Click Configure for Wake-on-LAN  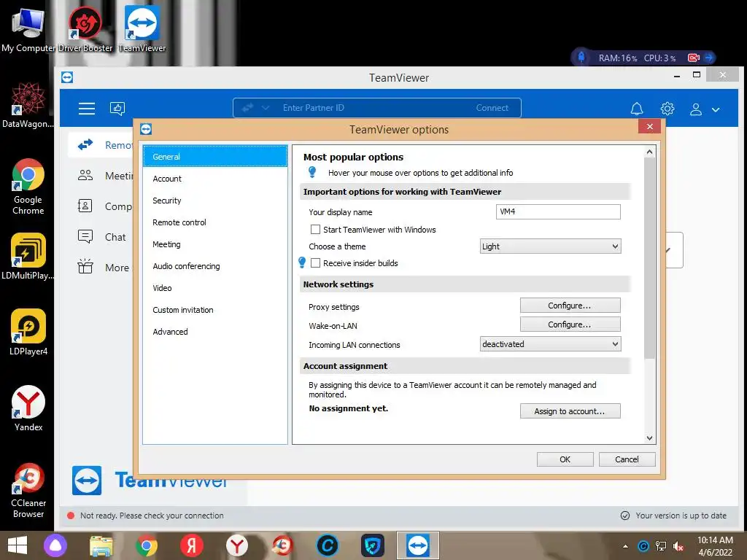tap(570, 324)
